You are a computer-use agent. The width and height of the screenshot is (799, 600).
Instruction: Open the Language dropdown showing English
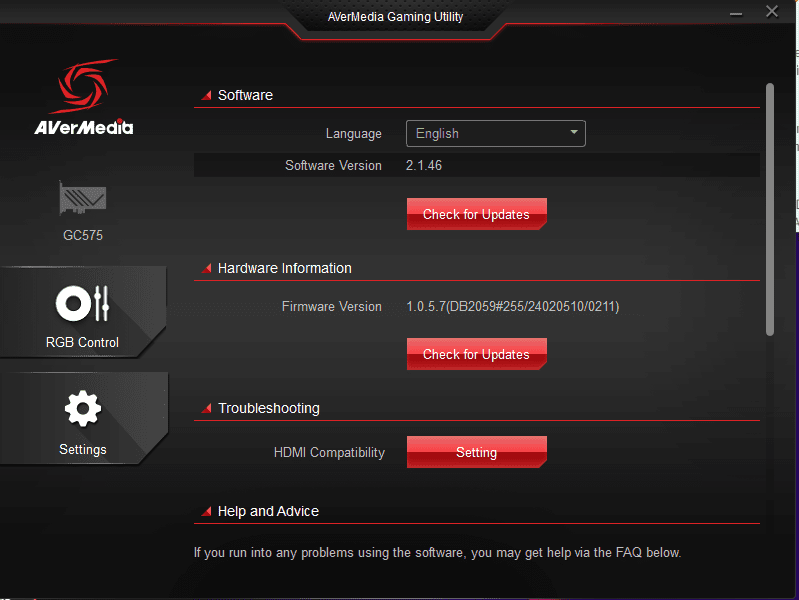click(496, 134)
